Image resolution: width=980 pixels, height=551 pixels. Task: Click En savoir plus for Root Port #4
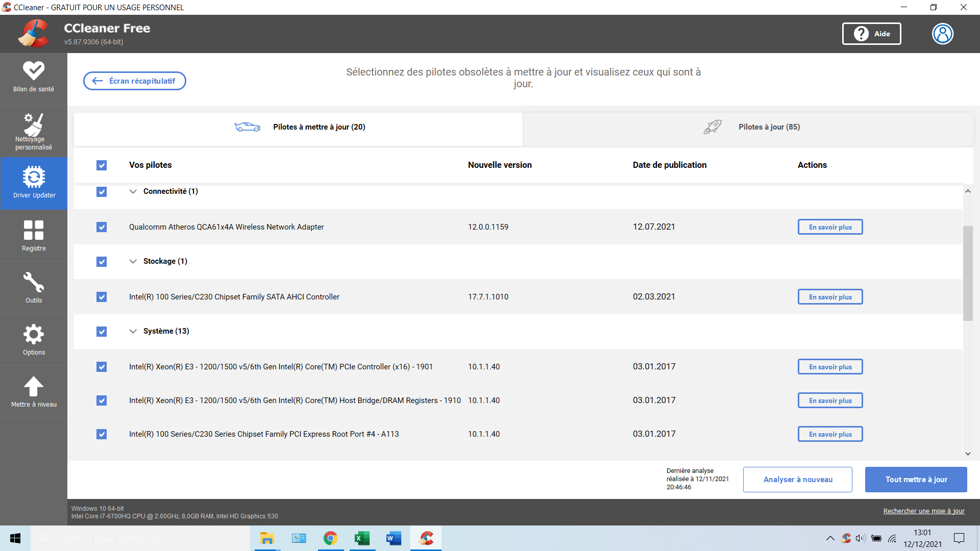[830, 434]
